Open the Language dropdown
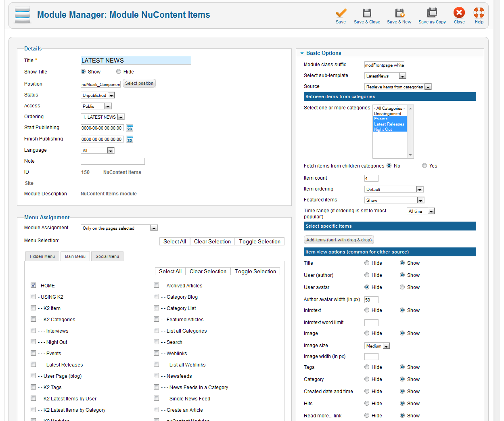This screenshot has width=504, height=421. click(98, 151)
